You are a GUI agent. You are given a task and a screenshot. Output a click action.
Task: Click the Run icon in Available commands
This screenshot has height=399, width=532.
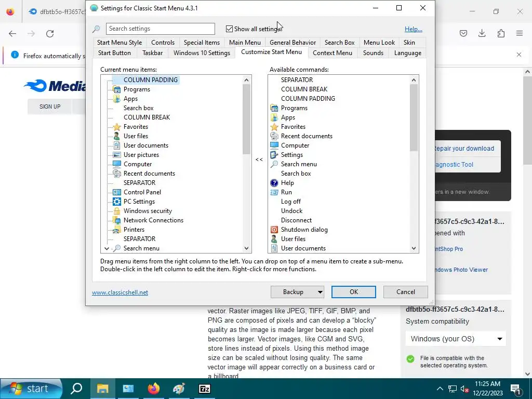click(274, 192)
